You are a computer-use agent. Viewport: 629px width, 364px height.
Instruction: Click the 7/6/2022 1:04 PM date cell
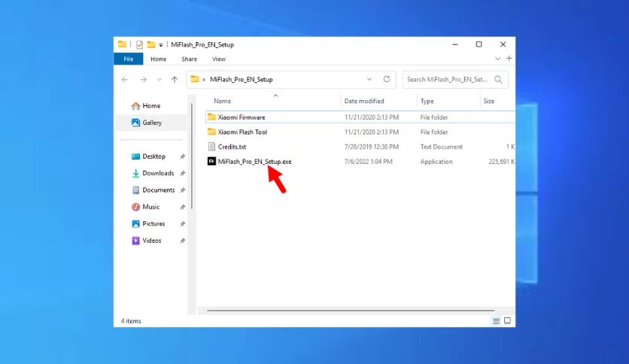tap(368, 162)
